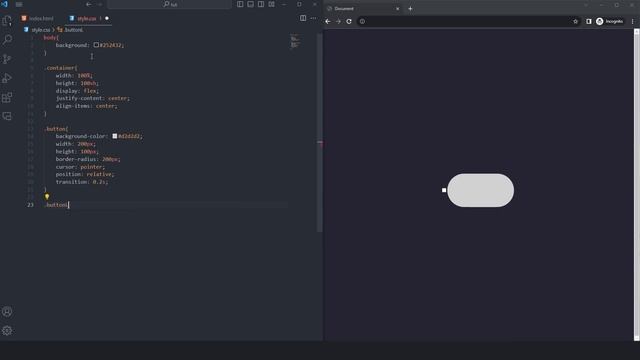Image resolution: width=640 pixels, height=360 pixels.
Task: Open Chrome three-dot menu
Action: [x=633, y=21]
